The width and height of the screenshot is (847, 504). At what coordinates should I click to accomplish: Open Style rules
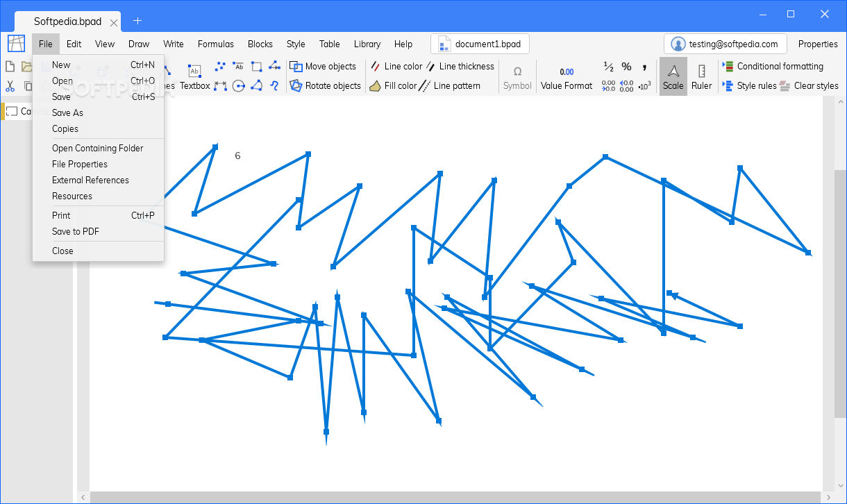tap(749, 86)
